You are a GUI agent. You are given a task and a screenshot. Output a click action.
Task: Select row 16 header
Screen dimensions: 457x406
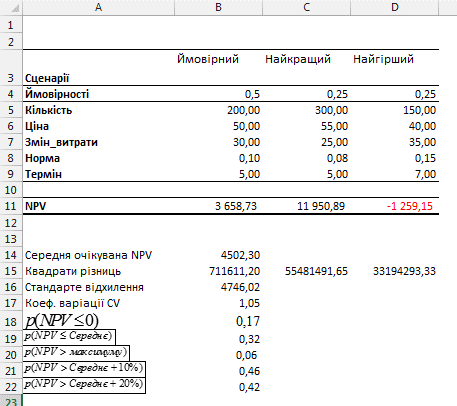pyautogui.click(x=11, y=287)
